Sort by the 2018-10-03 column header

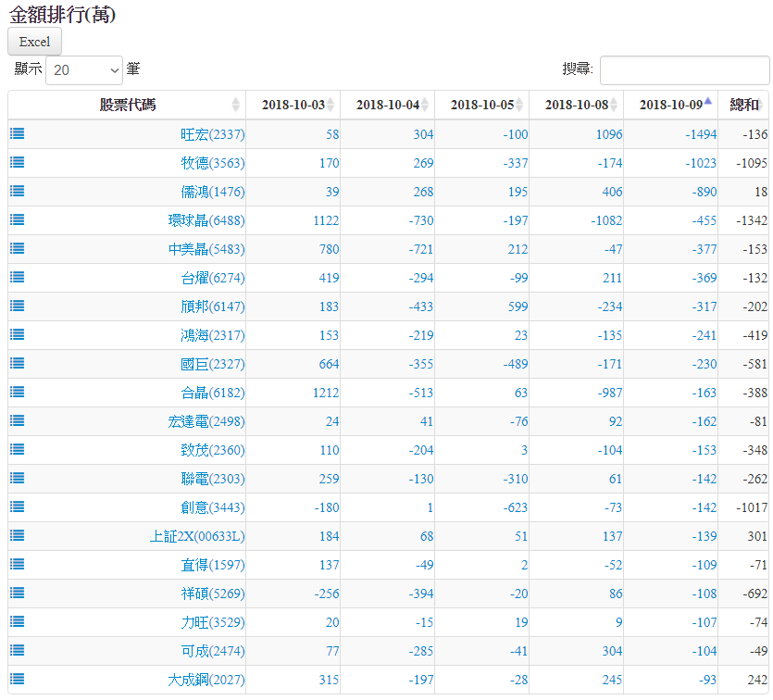293,105
